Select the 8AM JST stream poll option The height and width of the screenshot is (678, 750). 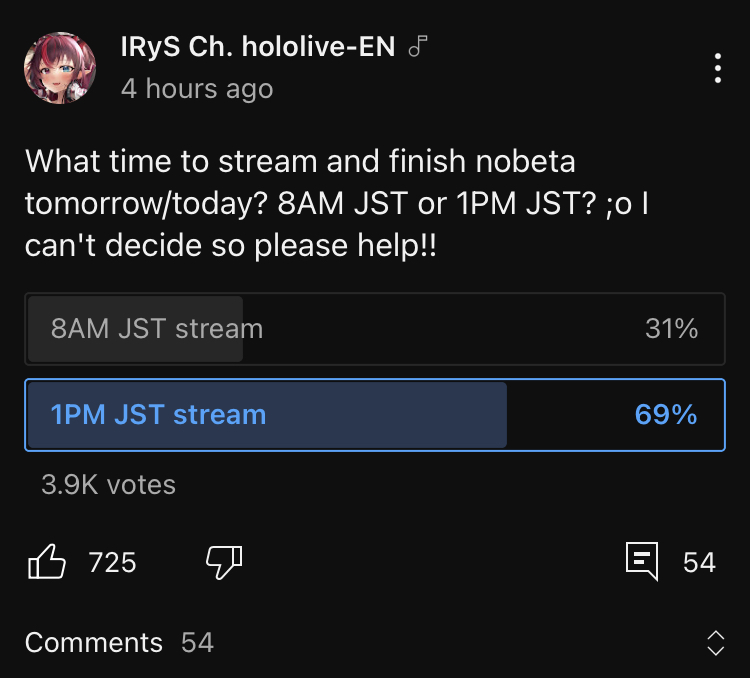(375, 329)
